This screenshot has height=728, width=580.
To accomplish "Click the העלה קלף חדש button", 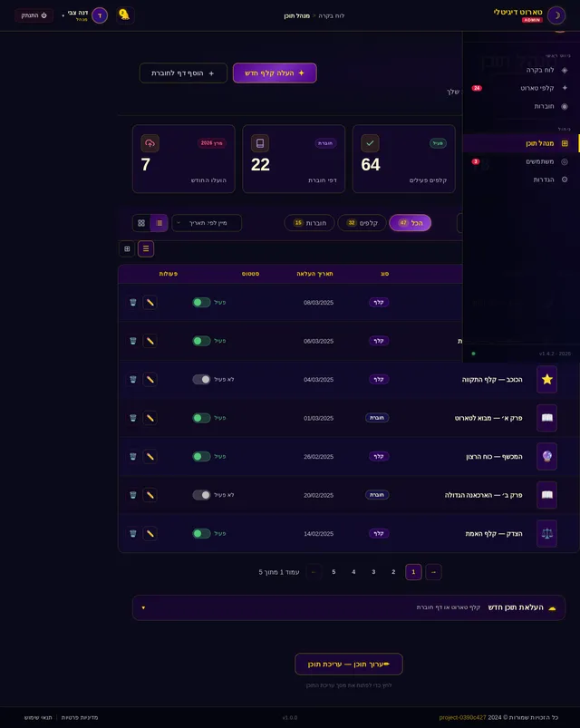I will [x=275, y=73].
